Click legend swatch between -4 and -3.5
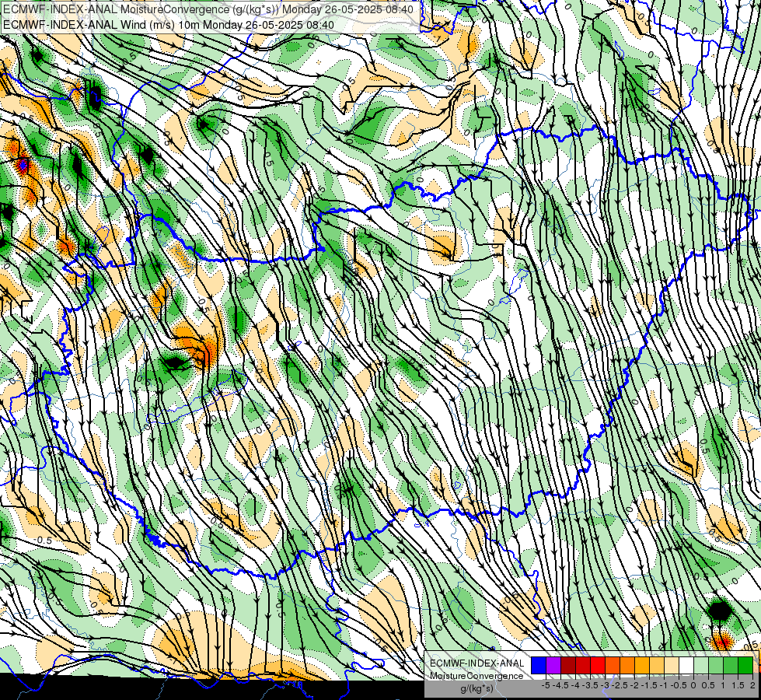The height and width of the screenshot is (700, 761). tap(583, 666)
